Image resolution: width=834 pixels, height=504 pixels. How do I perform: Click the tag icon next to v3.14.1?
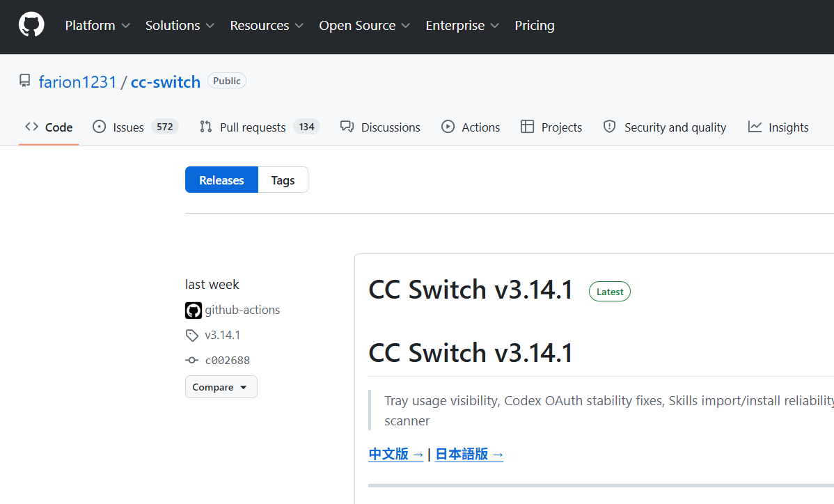(x=192, y=336)
